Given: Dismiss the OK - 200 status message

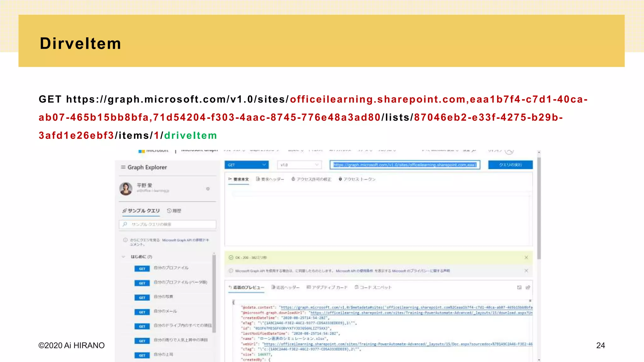Looking at the screenshot, I should pos(526,257).
